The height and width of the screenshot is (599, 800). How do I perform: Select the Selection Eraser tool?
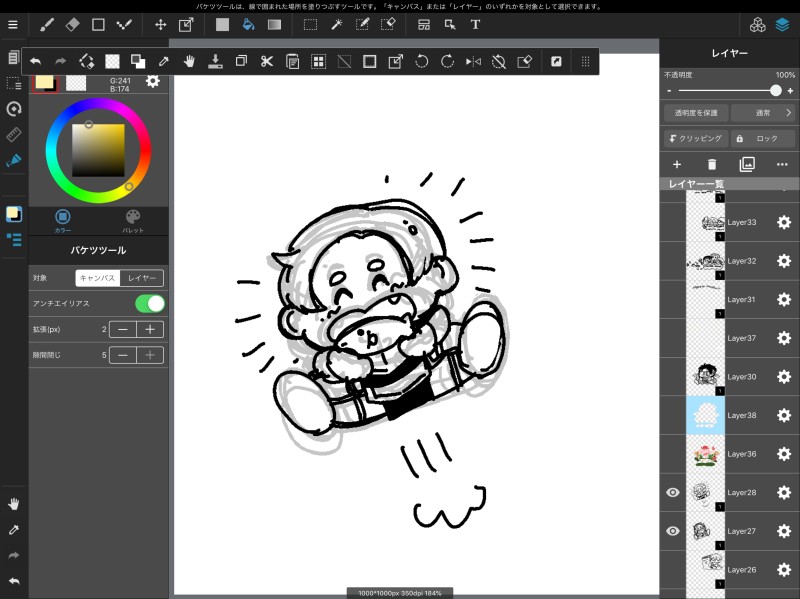[388, 24]
